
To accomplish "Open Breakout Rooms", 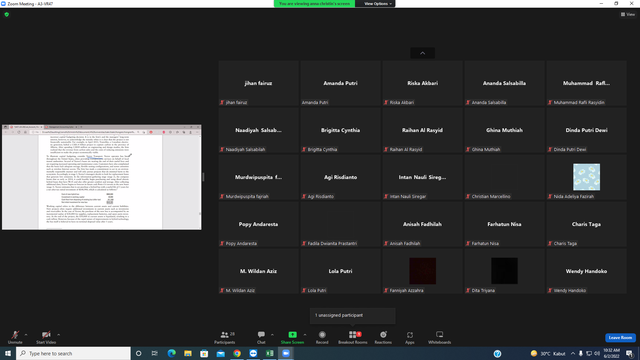I will (353, 337).
